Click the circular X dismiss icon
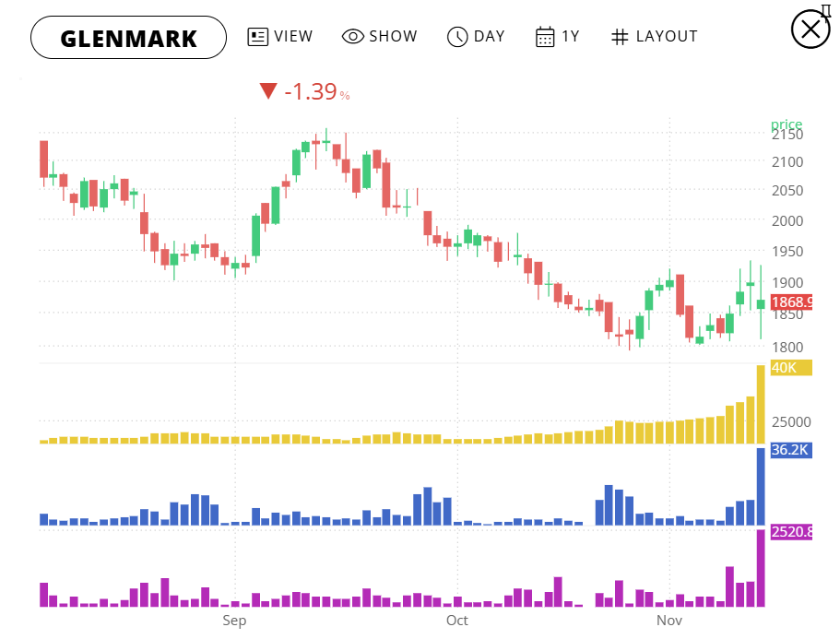Viewport: 840px width, 639px height. pyautogui.click(x=810, y=28)
